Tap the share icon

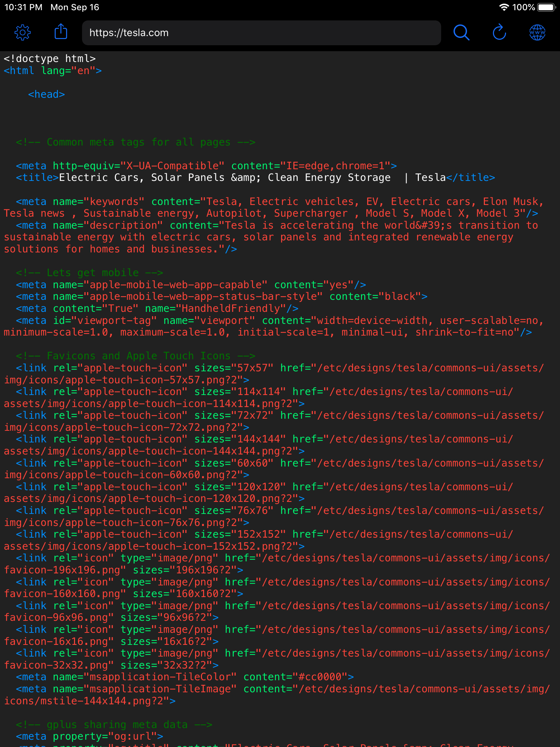tap(61, 32)
